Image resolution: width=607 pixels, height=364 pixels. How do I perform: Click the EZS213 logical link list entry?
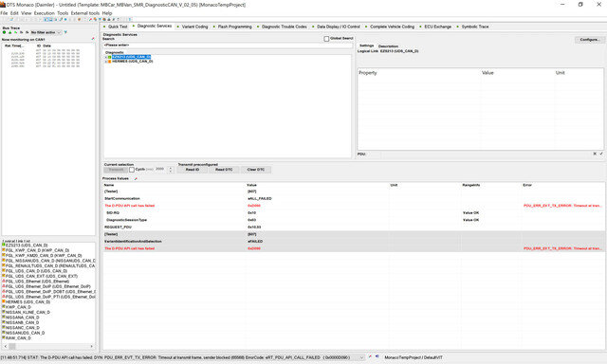(x=26, y=246)
